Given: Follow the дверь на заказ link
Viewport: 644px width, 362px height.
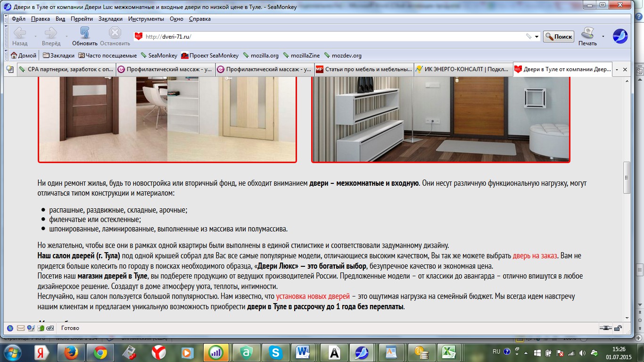Looking at the screenshot, I should [535, 256].
